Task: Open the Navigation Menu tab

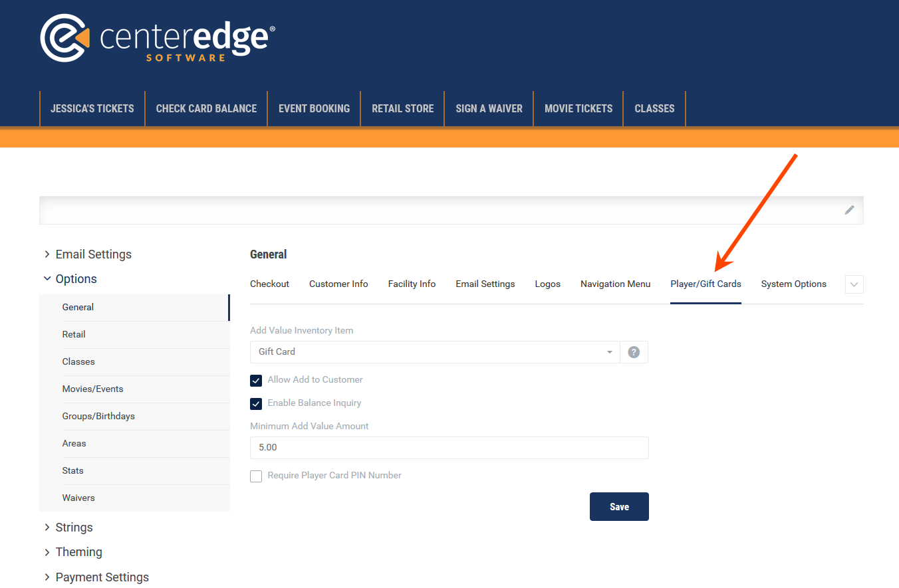Action: pos(615,284)
